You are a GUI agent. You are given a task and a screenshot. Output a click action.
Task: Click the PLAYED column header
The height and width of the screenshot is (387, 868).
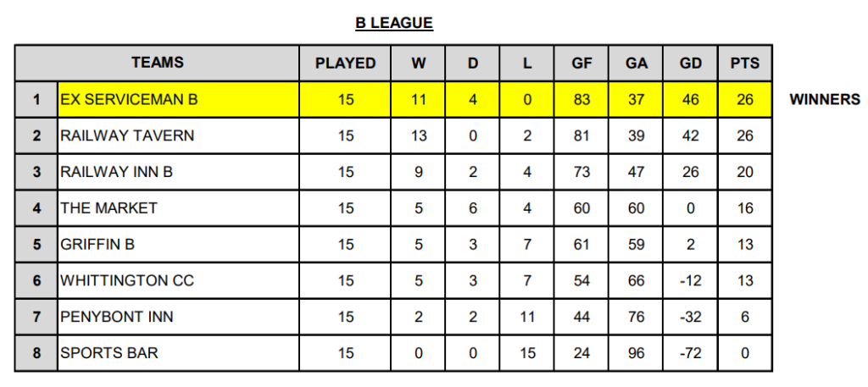pyautogui.click(x=345, y=63)
